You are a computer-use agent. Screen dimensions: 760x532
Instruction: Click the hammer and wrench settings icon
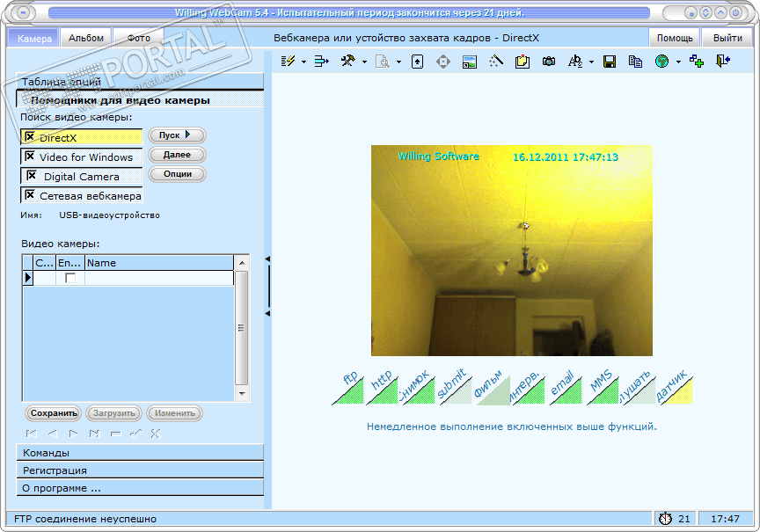348,61
